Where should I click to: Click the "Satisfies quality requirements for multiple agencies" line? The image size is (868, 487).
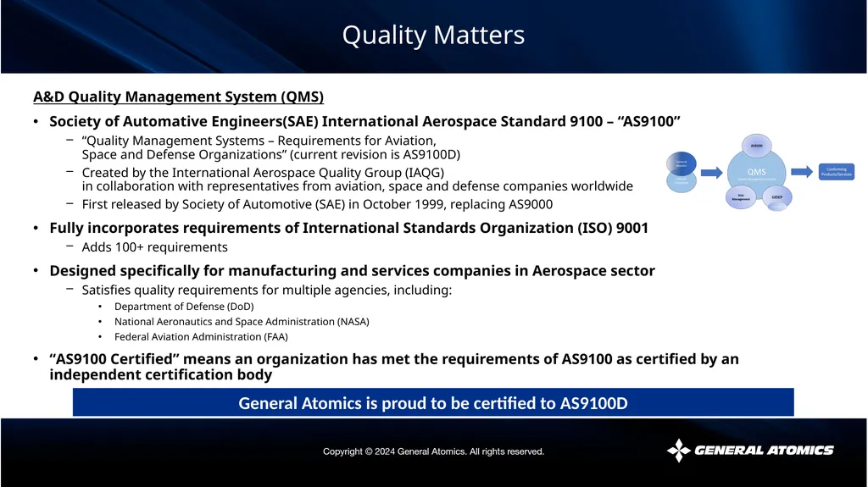(267, 290)
